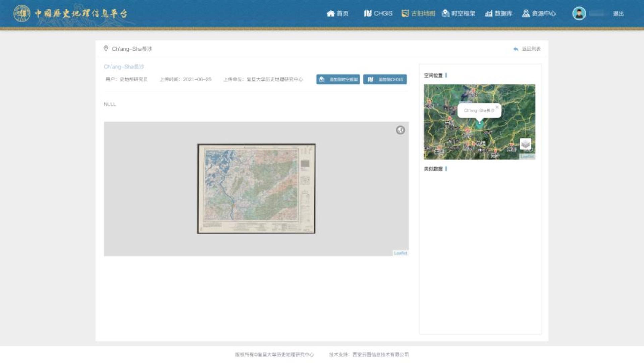Open 数据库 database section
Viewport: 644px width, 363px height.
[x=499, y=13]
